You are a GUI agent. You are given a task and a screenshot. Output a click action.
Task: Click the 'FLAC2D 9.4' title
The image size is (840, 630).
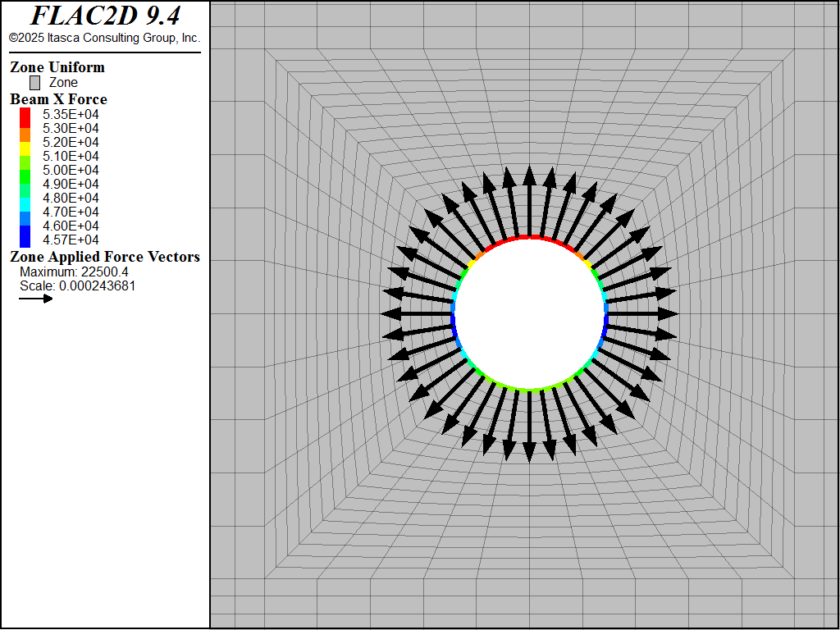[105, 16]
